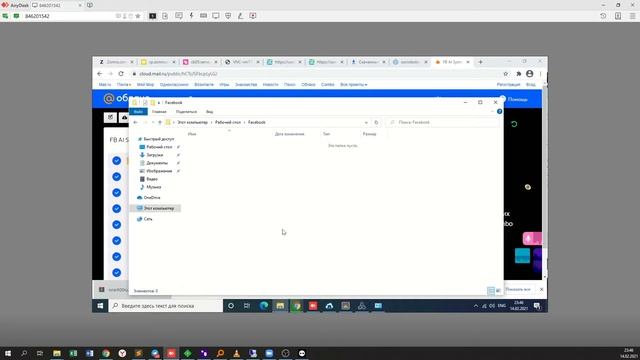
Task: Click the AnyDesk session recording icon
Action: coord(253,16)
